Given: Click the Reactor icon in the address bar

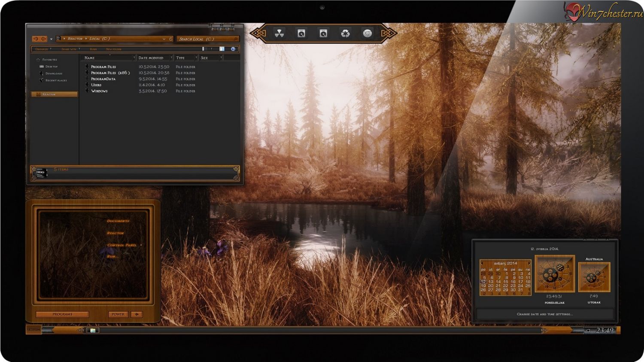Looking at the screenshot, I should [x=59, y=39].
